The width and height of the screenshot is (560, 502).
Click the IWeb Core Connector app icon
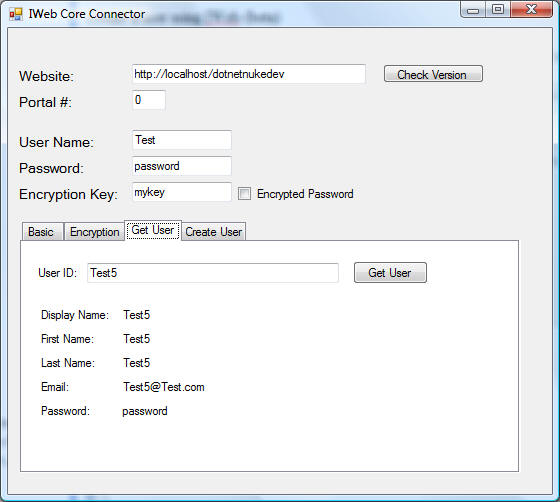[16, 14]
